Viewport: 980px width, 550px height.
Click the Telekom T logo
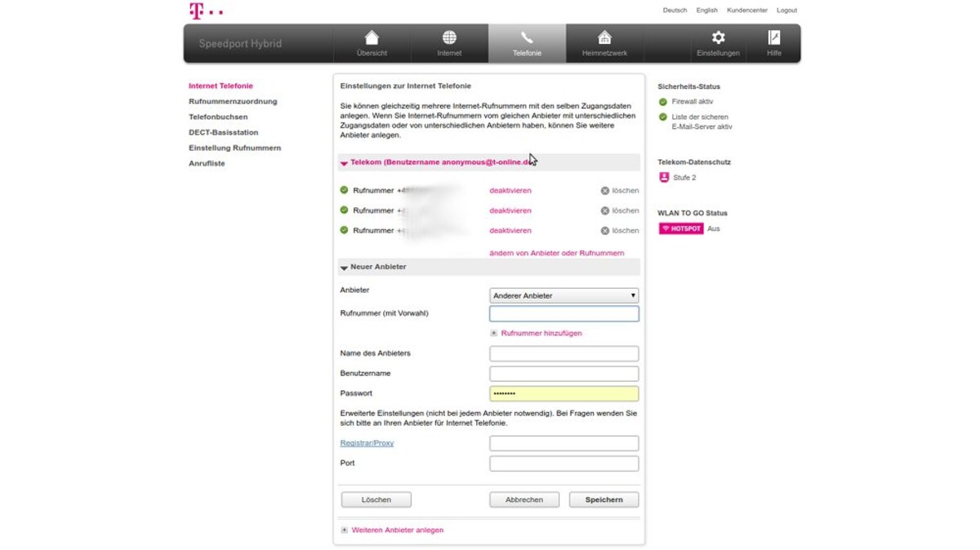coord(206,11)
